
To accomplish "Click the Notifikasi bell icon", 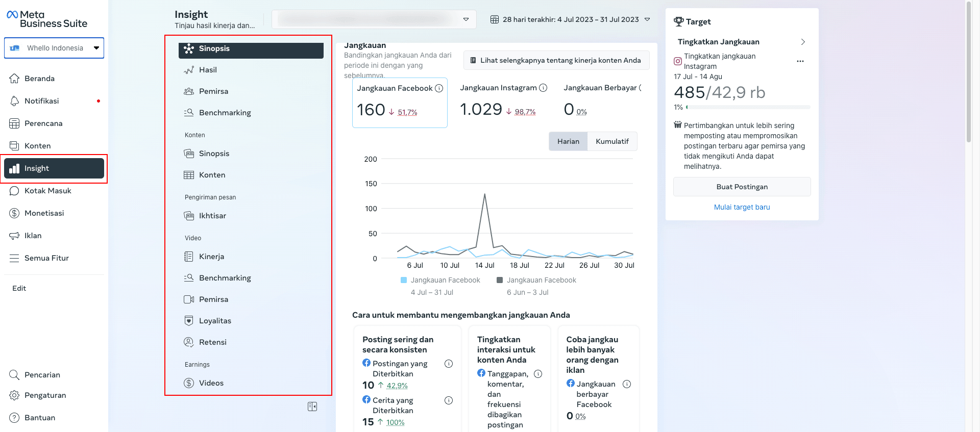I will click(x=14, y=101).
